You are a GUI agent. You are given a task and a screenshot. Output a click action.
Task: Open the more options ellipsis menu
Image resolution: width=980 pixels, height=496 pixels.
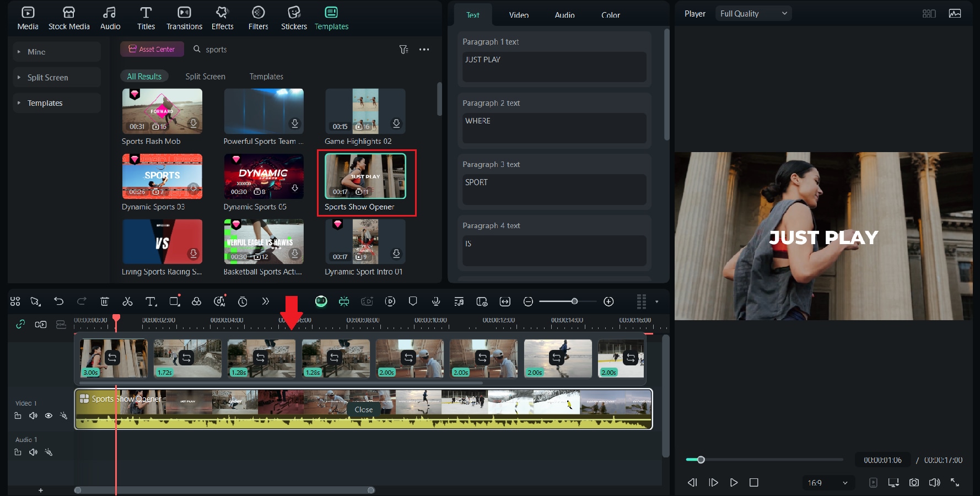click(424, 50)
